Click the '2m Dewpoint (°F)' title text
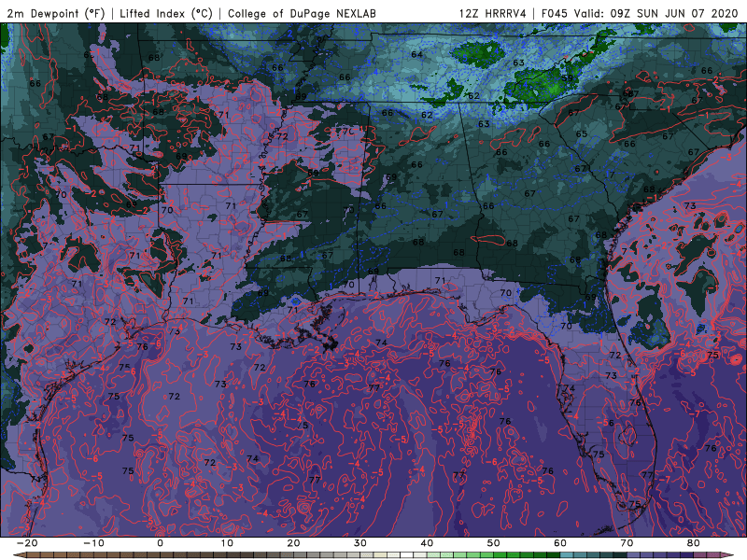Viewport: 747px width, 560px height. (56, 13)
